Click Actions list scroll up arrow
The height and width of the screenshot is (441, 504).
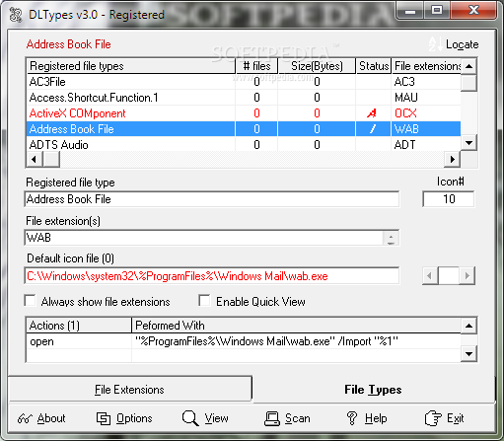click(x=469, y=326)
